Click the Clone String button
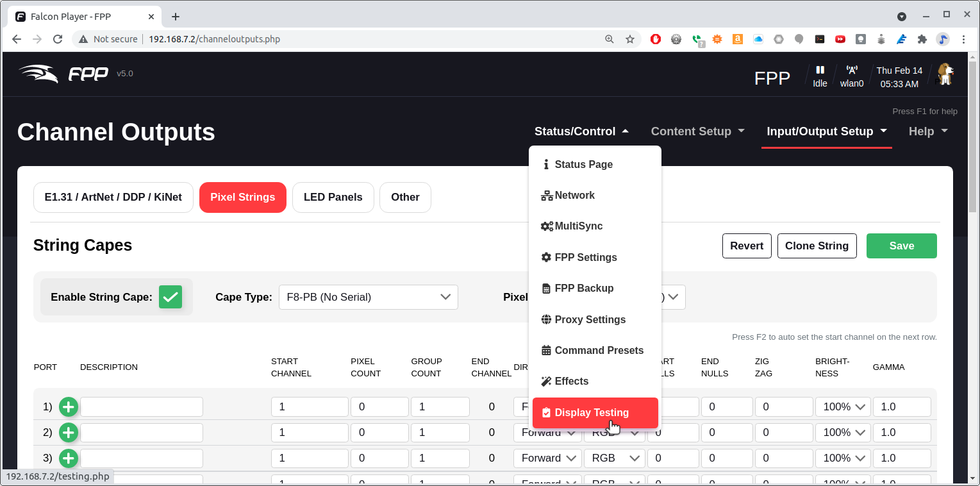Screen dimensions: 980x486 pyautogui.click(x=817, y=246)
